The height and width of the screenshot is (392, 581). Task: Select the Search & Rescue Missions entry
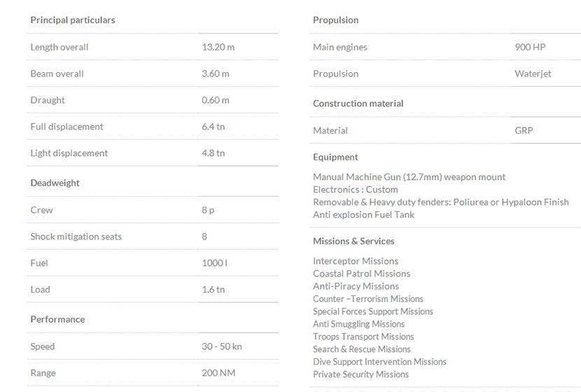coord(361,349)
